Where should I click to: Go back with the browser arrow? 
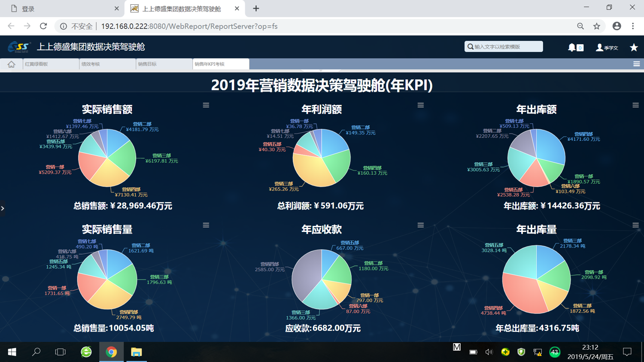[x=11, y=26]
